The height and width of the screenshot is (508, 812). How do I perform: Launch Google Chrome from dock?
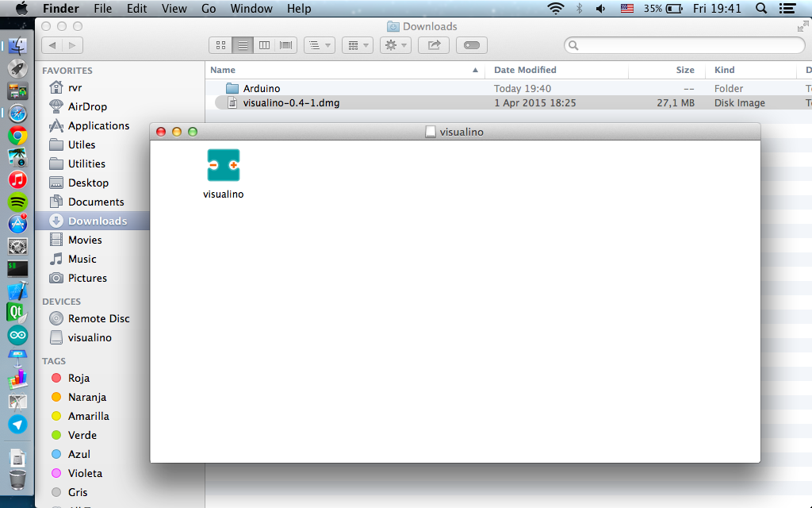tap(17, 136)
